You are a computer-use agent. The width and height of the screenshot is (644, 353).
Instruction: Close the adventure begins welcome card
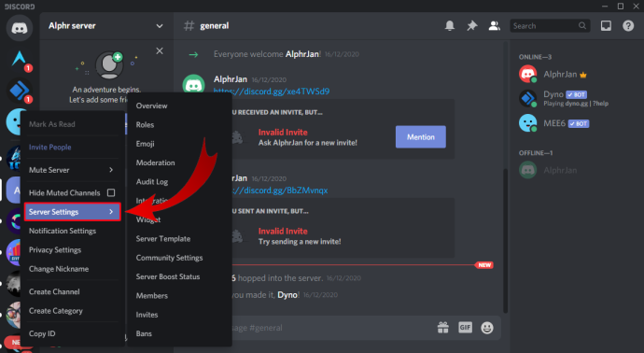[x=160, y=51]
